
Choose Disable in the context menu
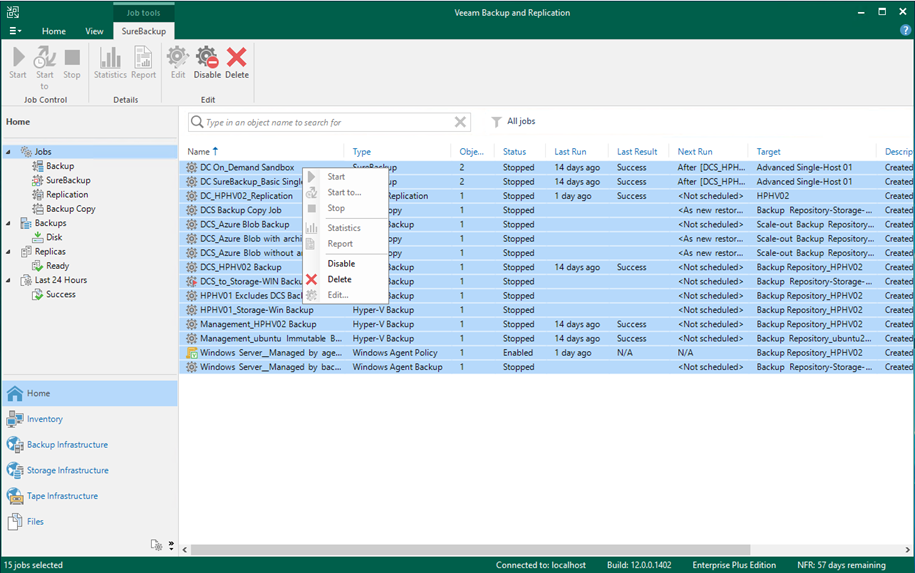(x=346, y=264)
